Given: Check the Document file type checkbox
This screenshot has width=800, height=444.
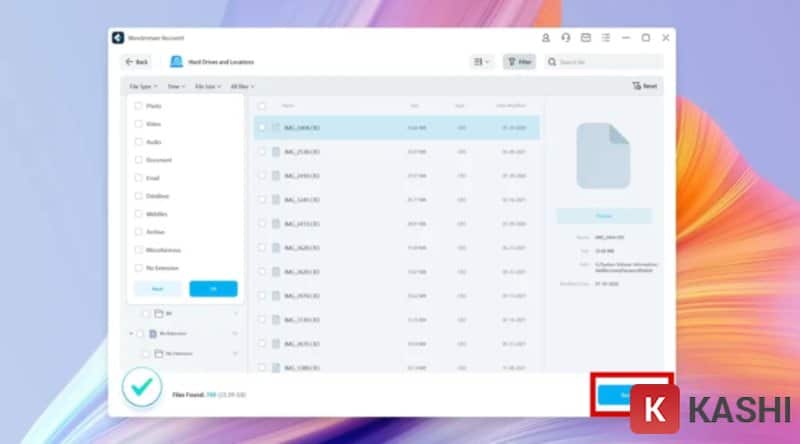Looking at the screenshot, I should tap(138, 160).
